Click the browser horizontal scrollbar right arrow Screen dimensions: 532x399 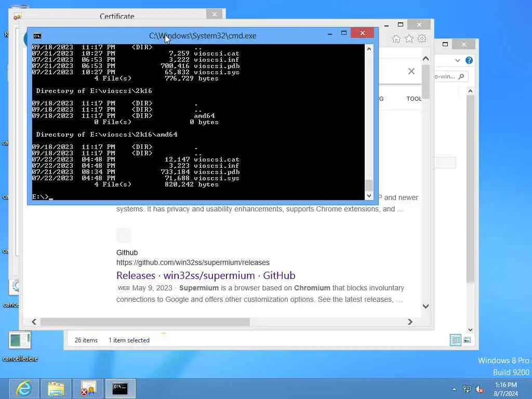(410, 322)
